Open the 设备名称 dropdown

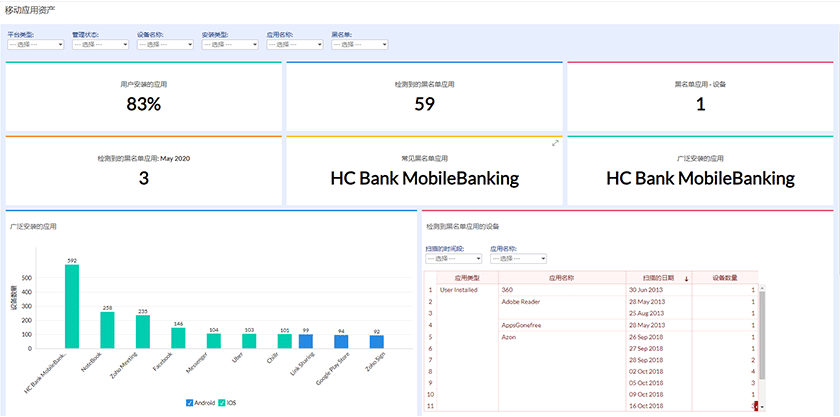[x=165, y=44]
